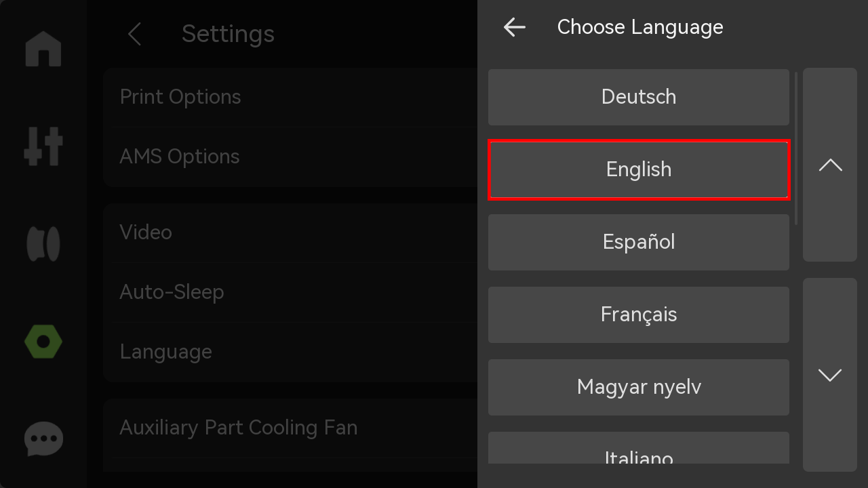Select Español from the language list
The height and width of the screenshot is (488, 868).
pyautogui.click(x=639, y=242)
